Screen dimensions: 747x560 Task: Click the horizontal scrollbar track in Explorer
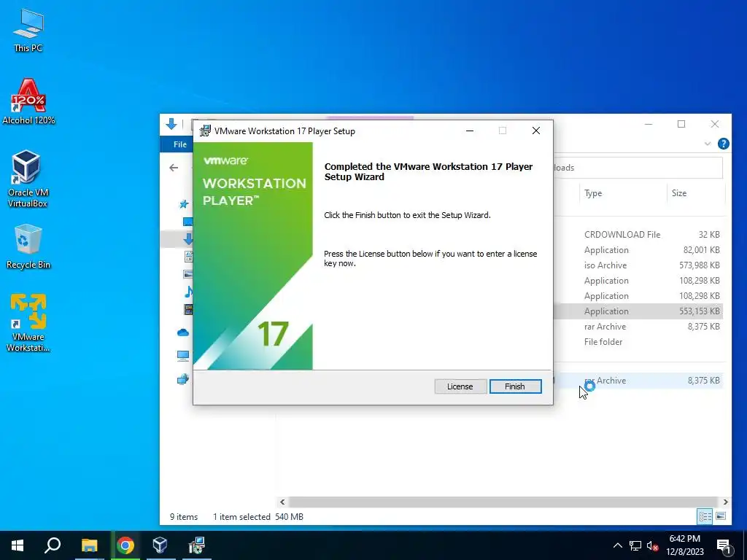point(503,502)
